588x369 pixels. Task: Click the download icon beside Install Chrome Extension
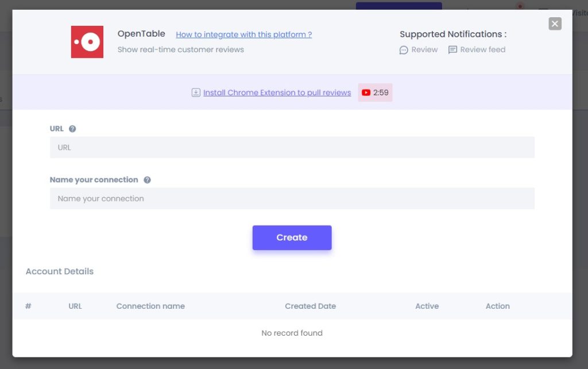click(196, 92)
